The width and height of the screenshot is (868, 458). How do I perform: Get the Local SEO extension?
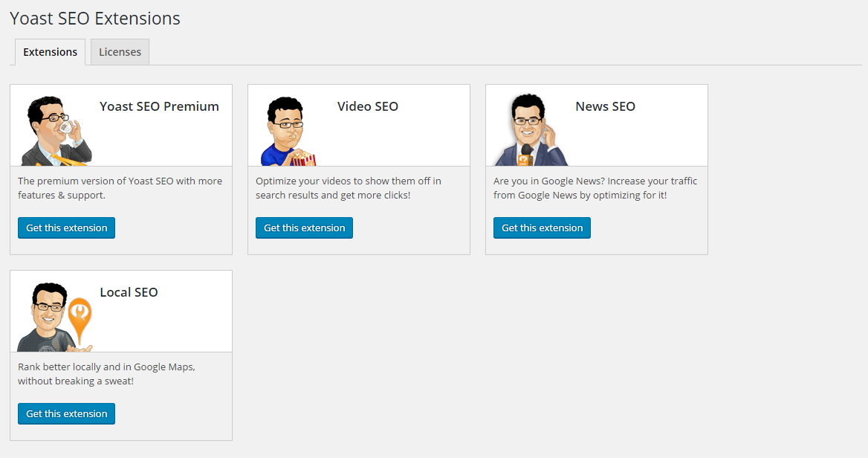[66, 413]
